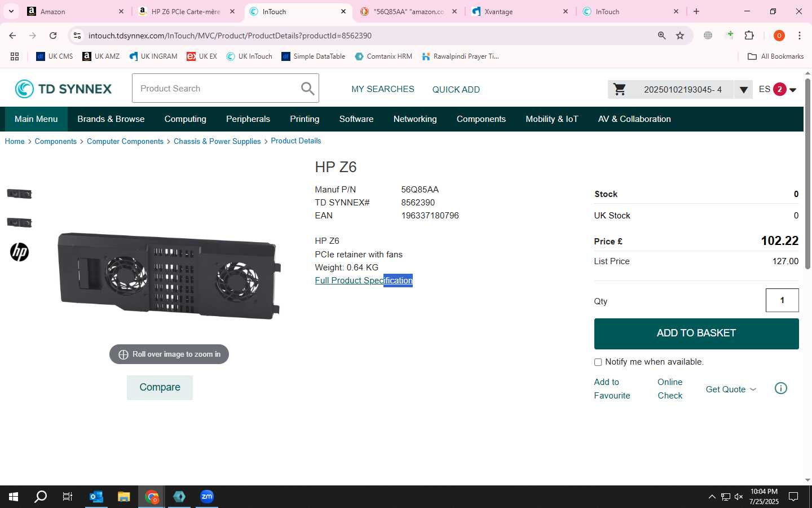Open the Software menu
812x508 pixels.
click(x=356, y=119)
